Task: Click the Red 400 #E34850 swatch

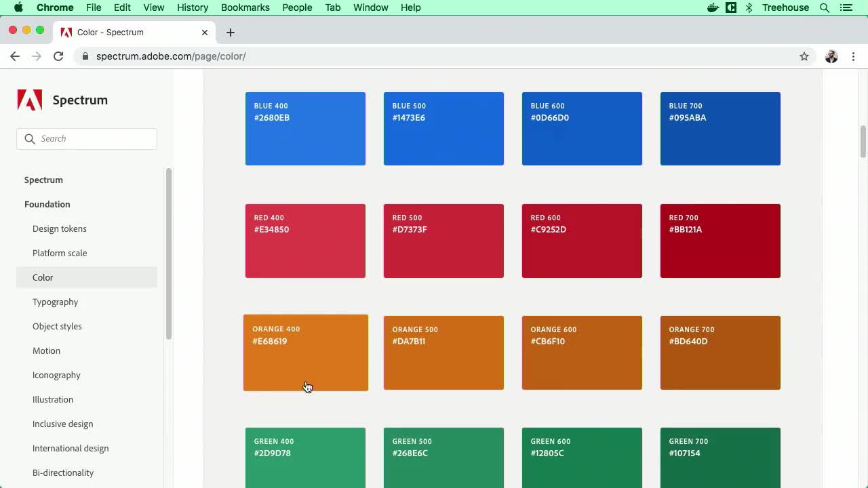Action: pyautogui.click(x=305, y=241)
